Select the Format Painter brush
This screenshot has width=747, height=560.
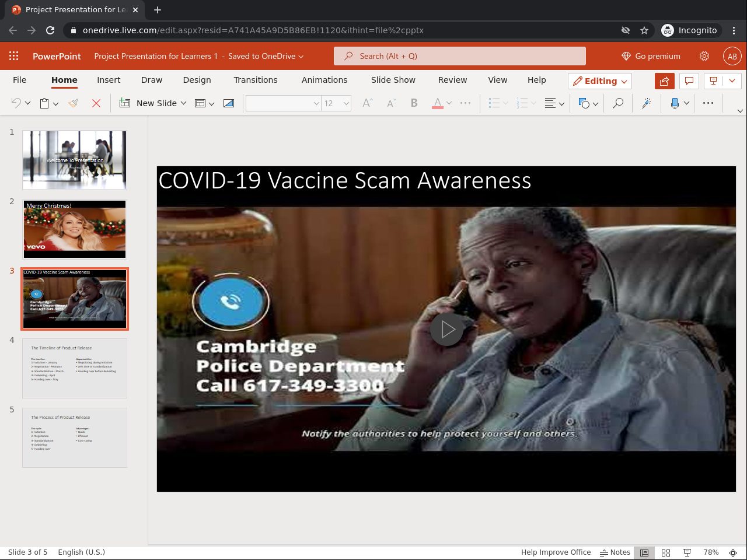point(74,103)
